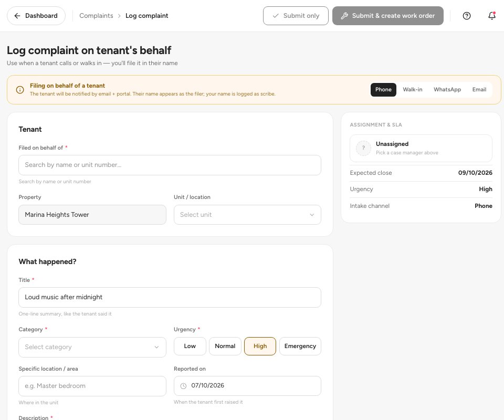The height and width of the screenshot is (420, 504).
Task: Select Walk-in intake channel
Action: (x=413, y=90)
